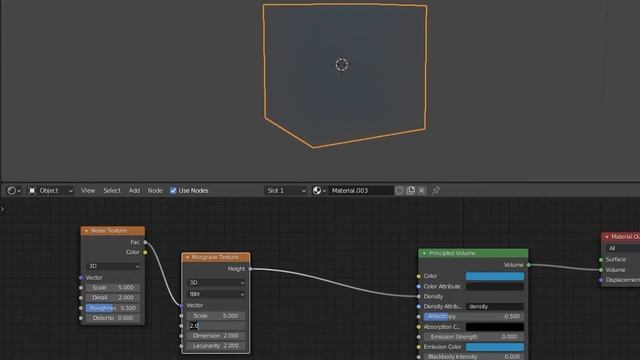Open Absorption Color black swatch

click(495, 327)
